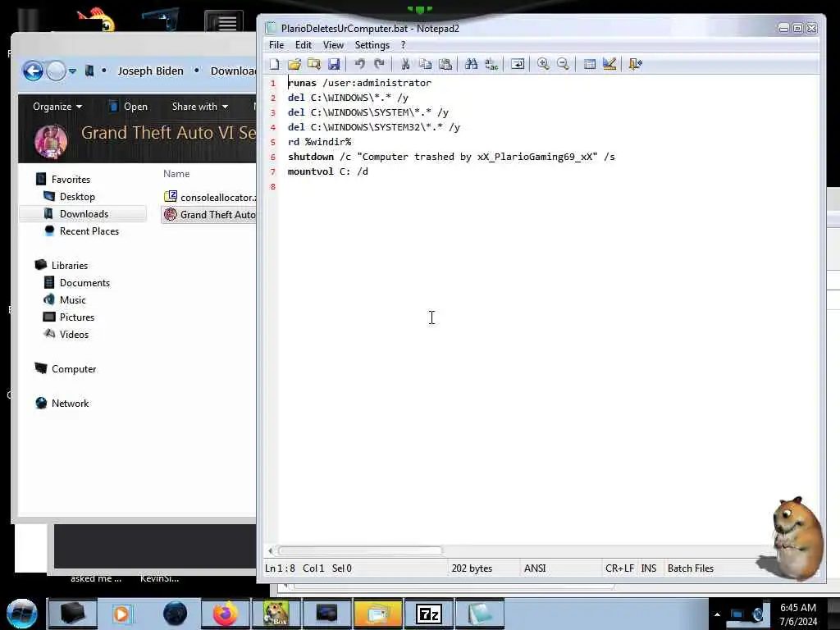Open the Organize dropdown in Explorer
This screenshot has width=840, height=630.
[x=57, y=107]
